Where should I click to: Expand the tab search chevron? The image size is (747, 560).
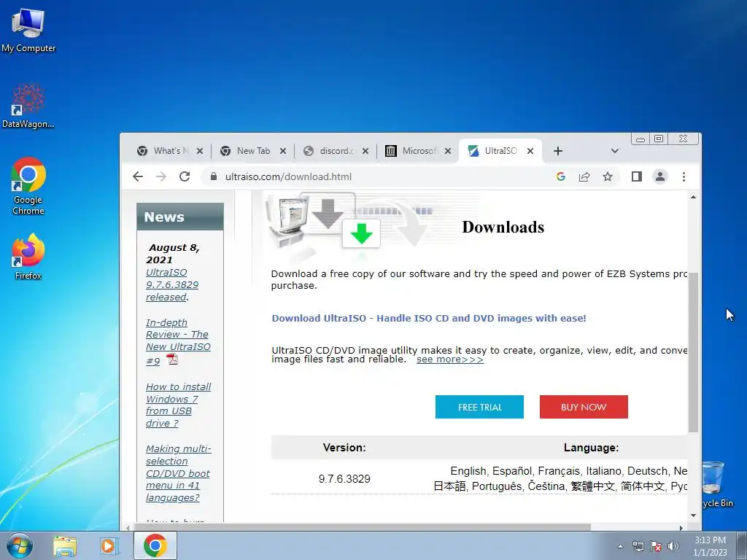click(x=614, y=151)
